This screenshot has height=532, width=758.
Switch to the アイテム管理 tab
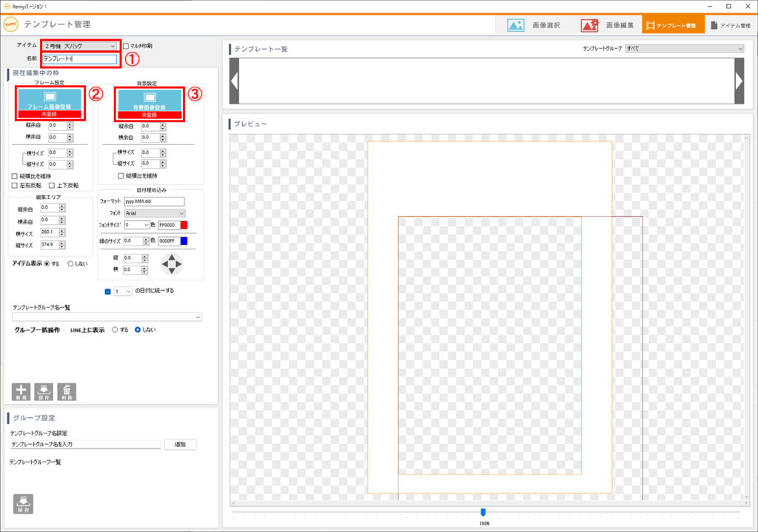point(729,25)
